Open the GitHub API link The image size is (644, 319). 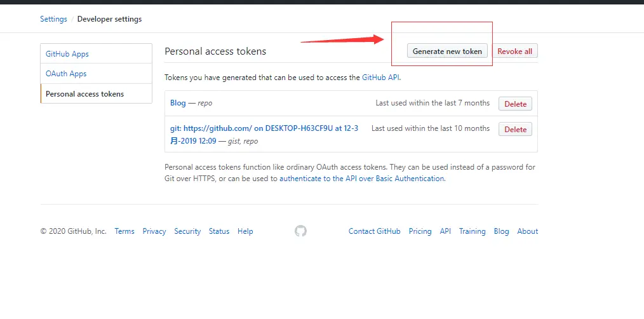click(x=380, y=77)
